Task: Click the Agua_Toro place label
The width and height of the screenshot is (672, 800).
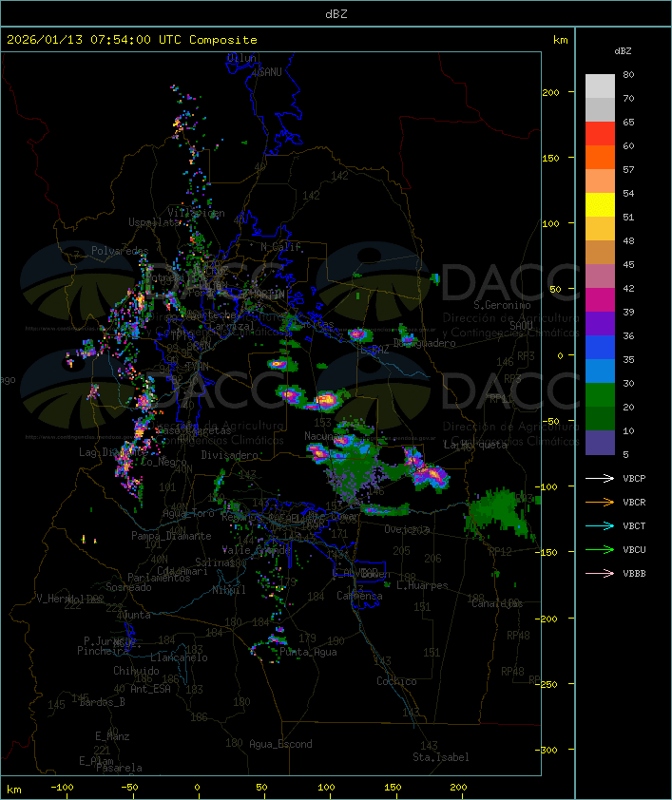Action: click(x=188, y=513)
